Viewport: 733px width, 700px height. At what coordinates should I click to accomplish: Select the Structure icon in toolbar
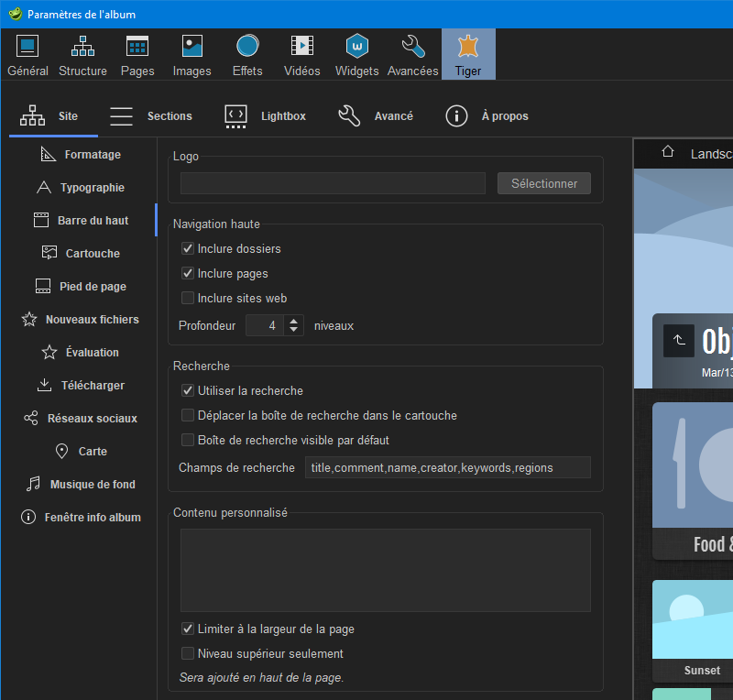82,54
